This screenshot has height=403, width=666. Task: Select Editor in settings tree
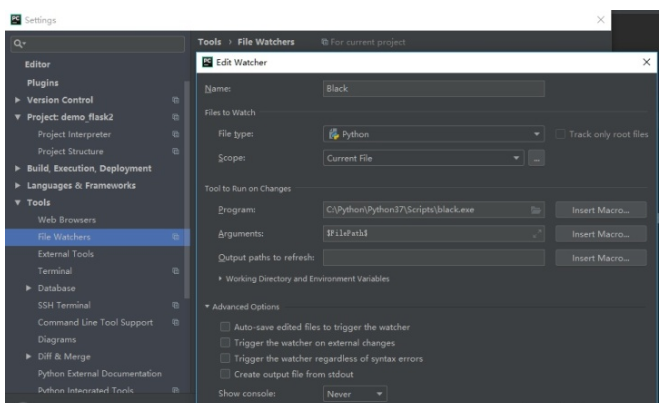coord(37,65)
